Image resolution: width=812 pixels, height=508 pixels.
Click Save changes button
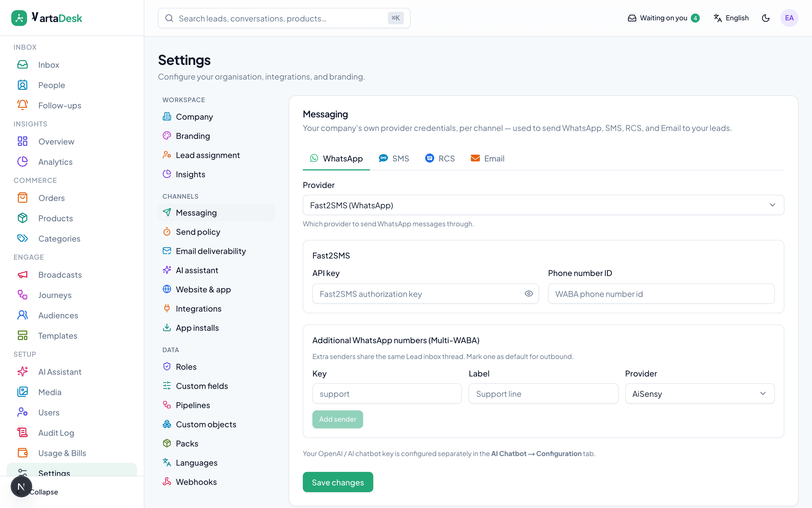pyautogui.click(x=338, y=482)
